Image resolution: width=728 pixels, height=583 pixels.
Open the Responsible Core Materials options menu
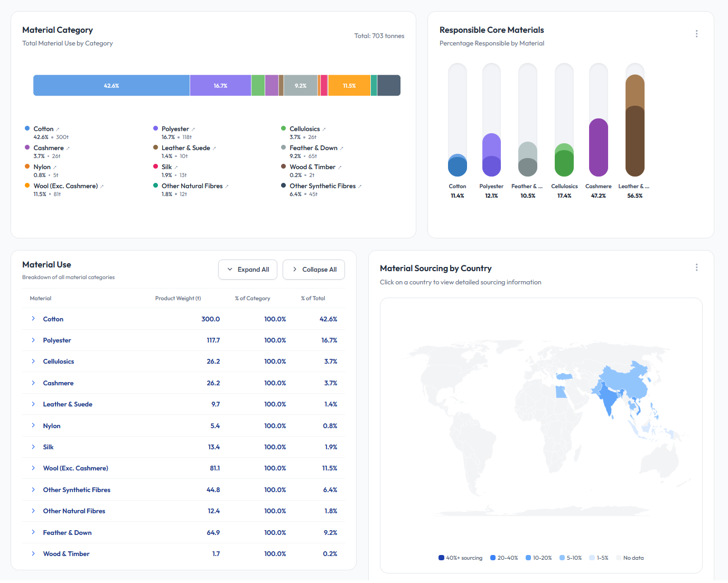coord(696,34)
